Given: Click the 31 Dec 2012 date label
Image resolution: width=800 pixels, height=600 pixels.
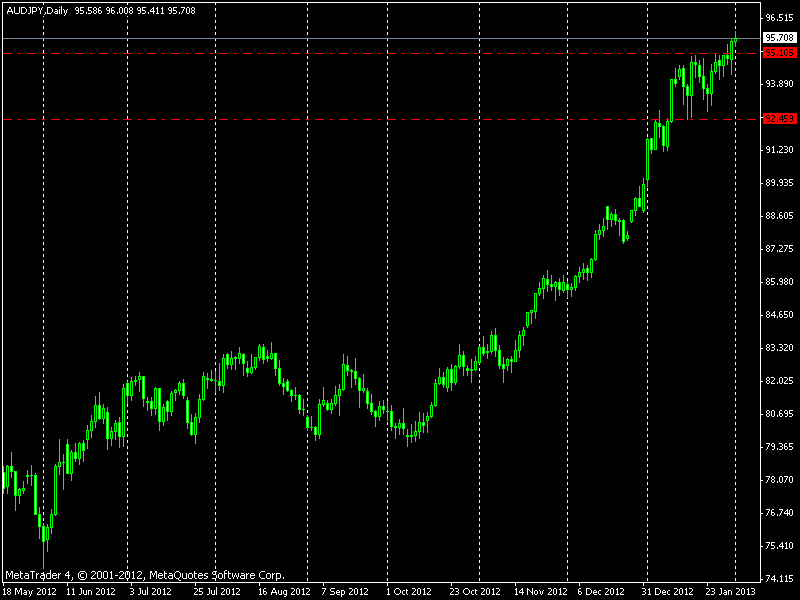Looking at the screenshot, I should tap(667, 591).
